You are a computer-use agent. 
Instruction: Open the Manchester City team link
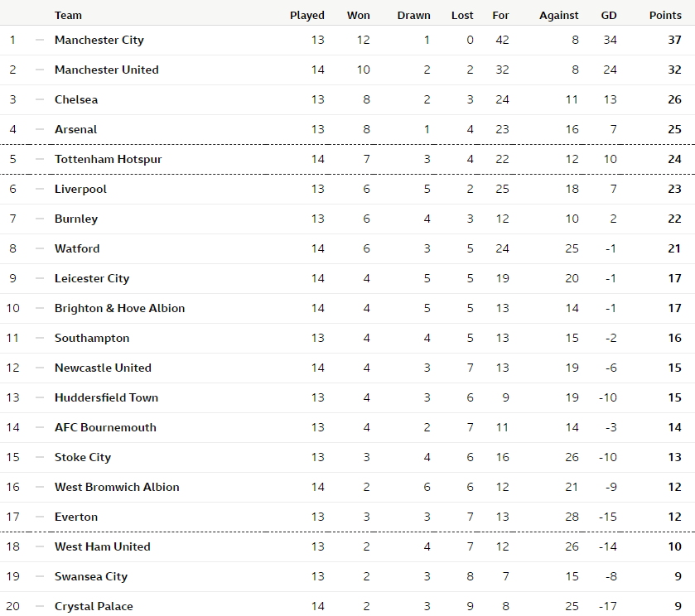click(x=99, y=40)
